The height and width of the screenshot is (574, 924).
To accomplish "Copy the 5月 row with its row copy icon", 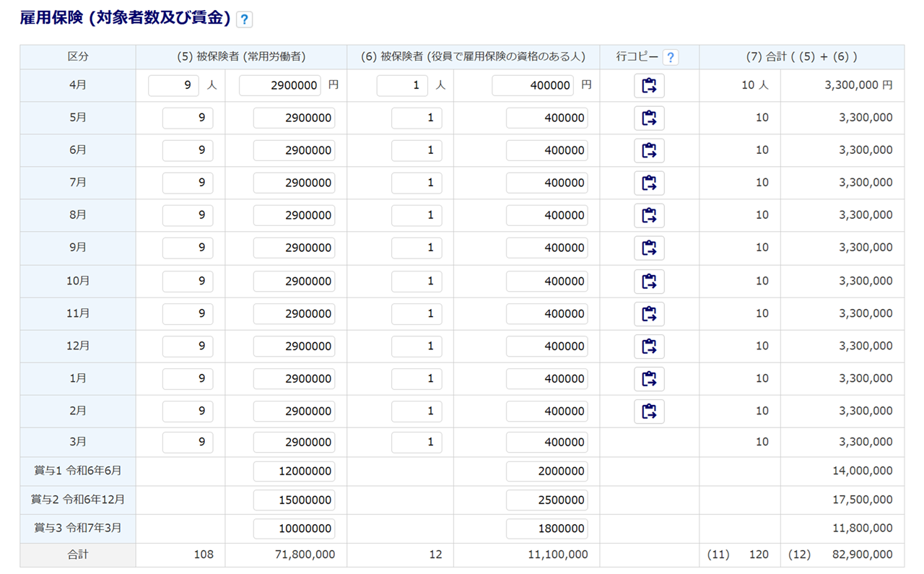I will coord(649,118).
